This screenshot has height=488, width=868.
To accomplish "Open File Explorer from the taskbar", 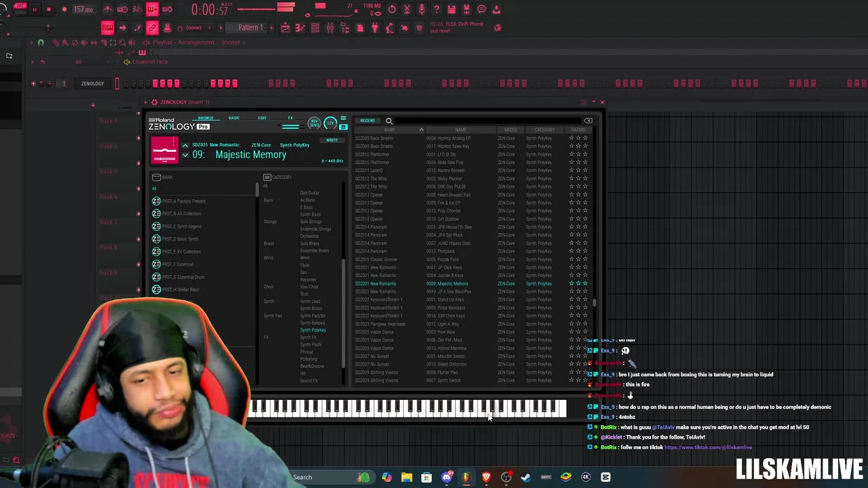I will coord(406,477).
